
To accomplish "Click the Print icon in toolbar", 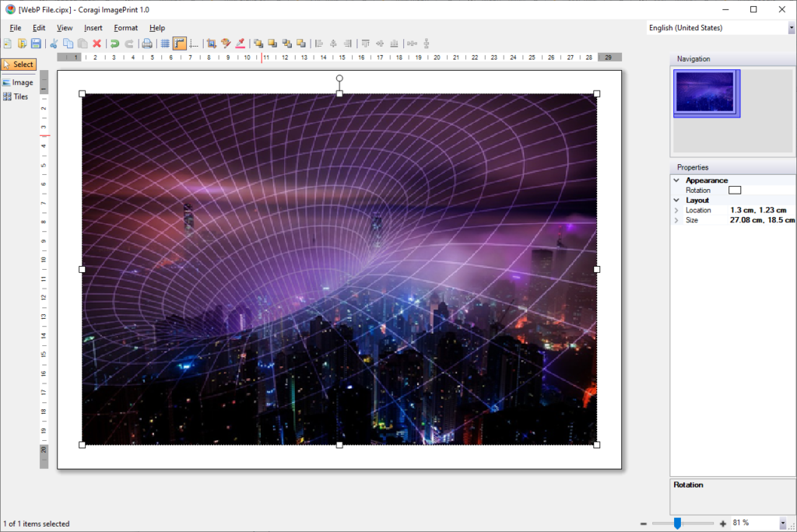I will [x=146, y=44].
